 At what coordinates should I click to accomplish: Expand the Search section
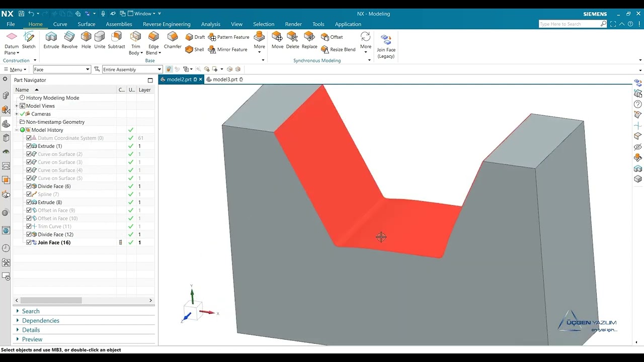pyautogui.click(x=18, y=311)
